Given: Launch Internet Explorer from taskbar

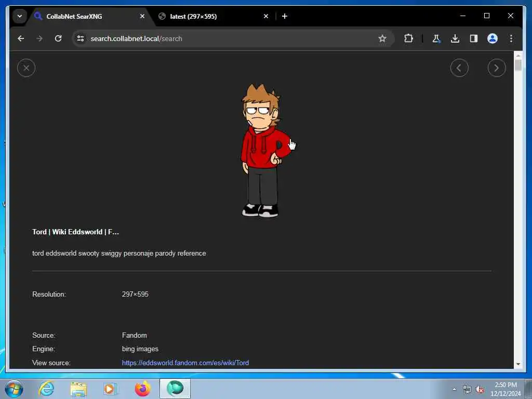Looking at the screenshot, I should (x=46, y=389).
